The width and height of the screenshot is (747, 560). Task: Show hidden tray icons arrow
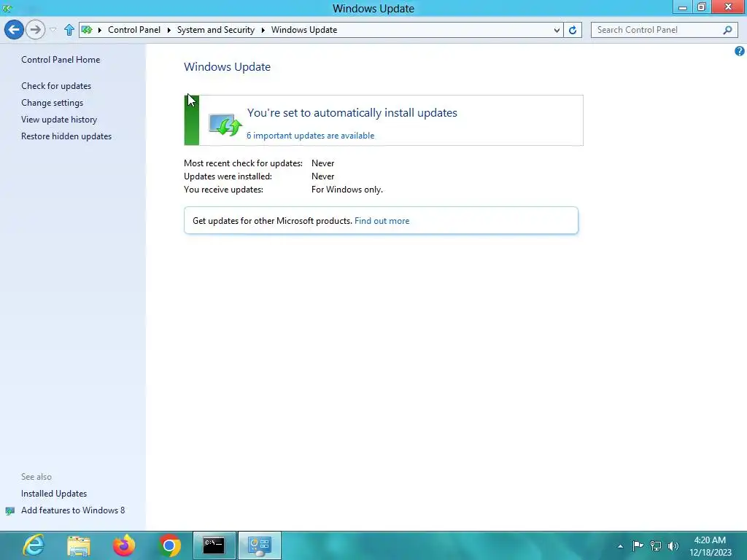[x=620, y=546]
